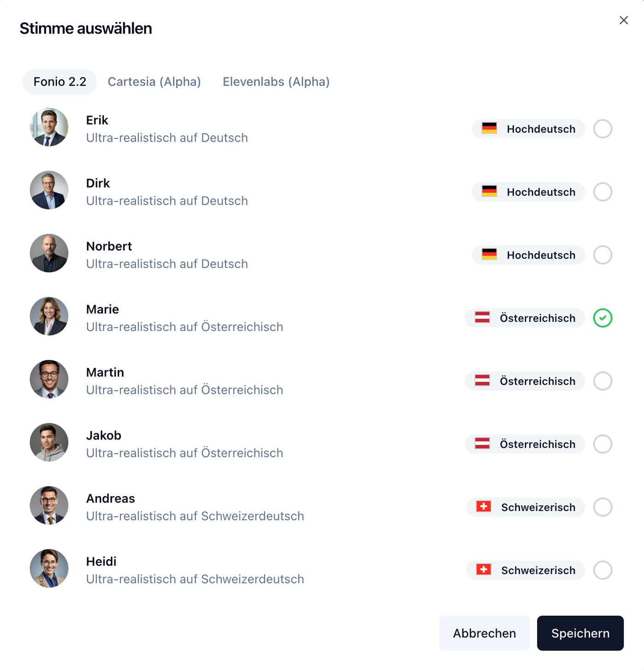644x670 pixels.
Task: Switch to the Cartesia (Alpha) tab
Action: click(154, 81)
